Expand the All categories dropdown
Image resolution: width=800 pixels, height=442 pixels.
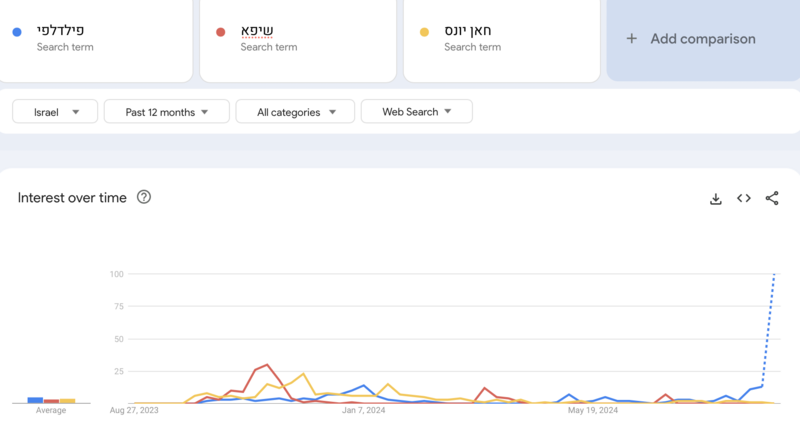[x=295, y=112]
